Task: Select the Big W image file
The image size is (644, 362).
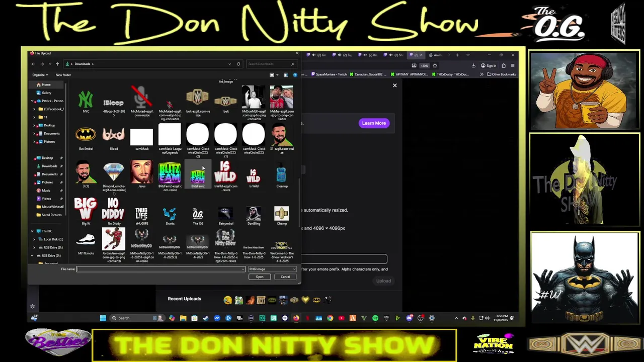Action: (86, 211)
